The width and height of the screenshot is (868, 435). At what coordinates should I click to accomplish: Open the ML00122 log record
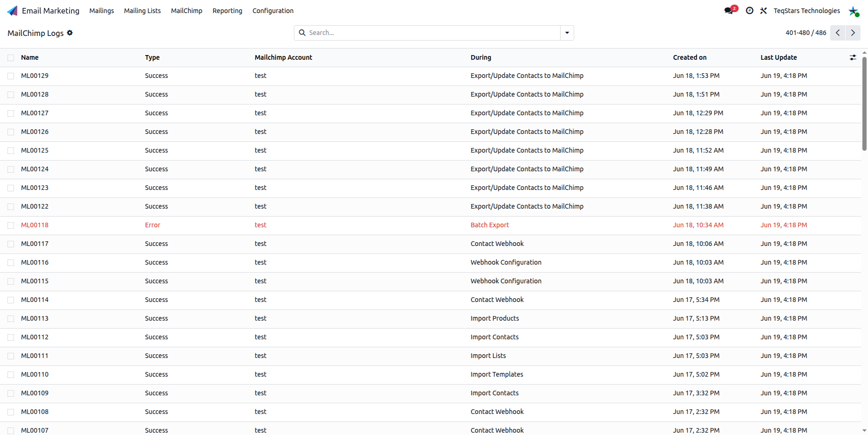(35, 206)
